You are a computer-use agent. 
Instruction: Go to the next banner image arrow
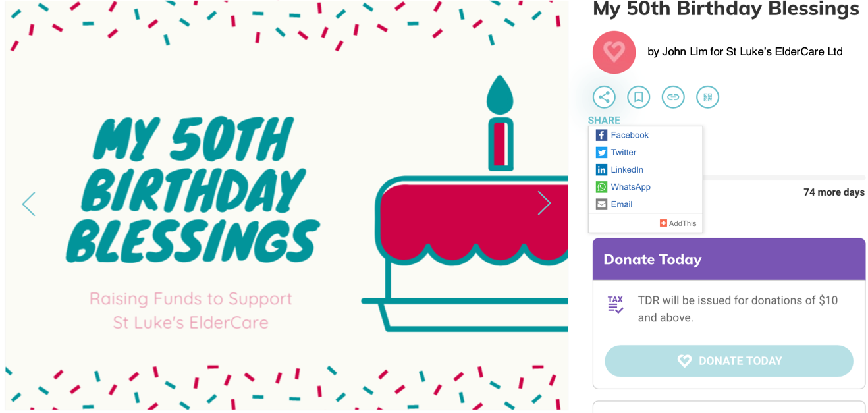[544, 203]
